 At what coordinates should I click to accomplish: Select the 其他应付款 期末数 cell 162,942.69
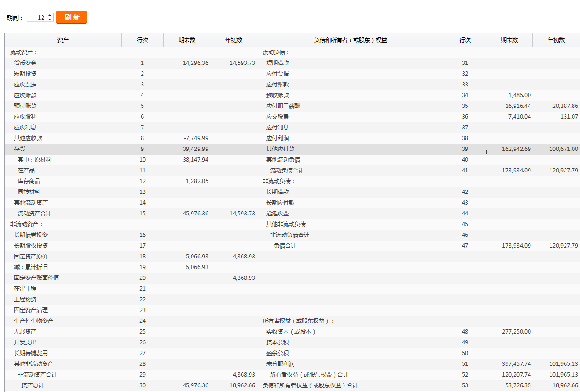click(509, 149)
